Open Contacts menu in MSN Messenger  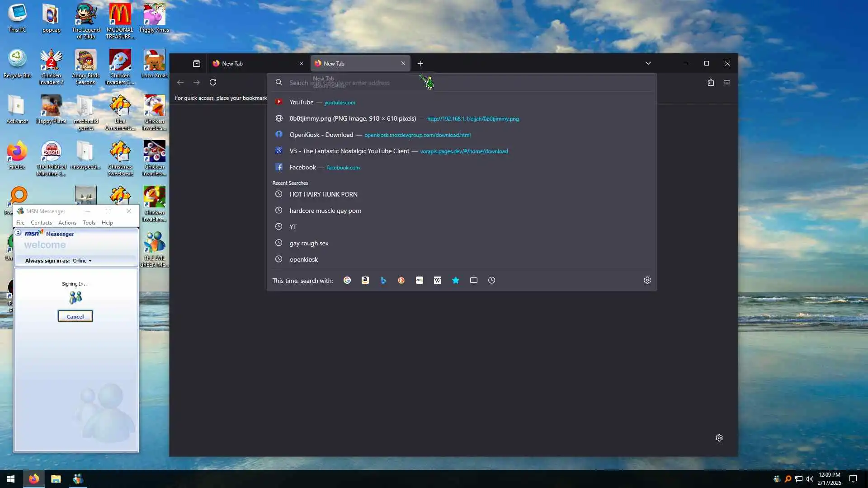point(41,223)
